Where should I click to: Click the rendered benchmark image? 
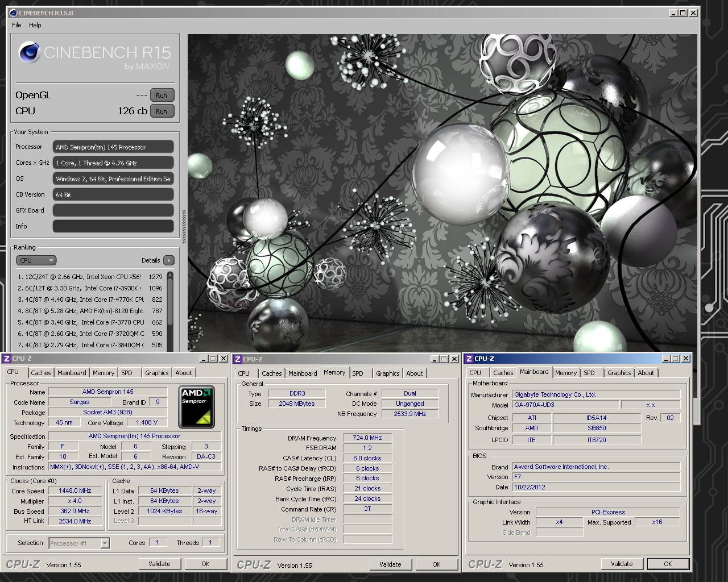click(x=442, y=193)
